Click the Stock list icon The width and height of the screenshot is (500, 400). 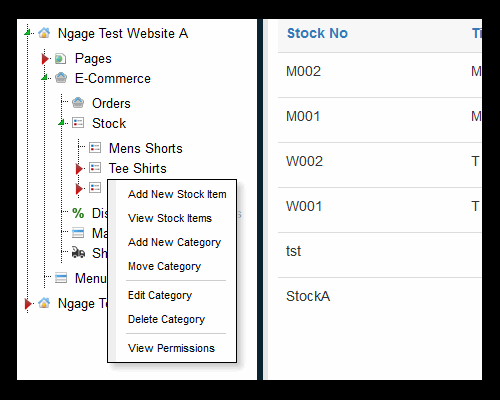point(78,123)
